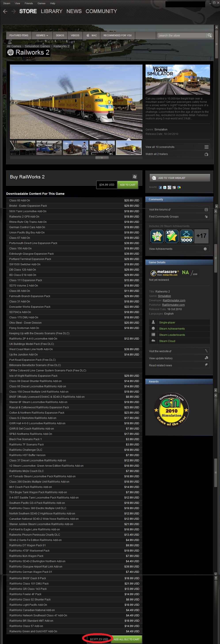Open the Class 60 Add-On DLC

click(74, 201)
